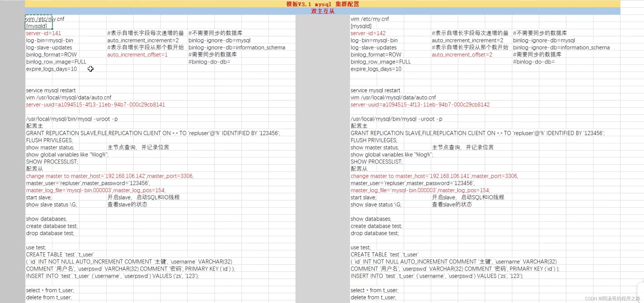Screen dimensions: 644x303
Task: Click the right show master status; cell
Action: 374,147
